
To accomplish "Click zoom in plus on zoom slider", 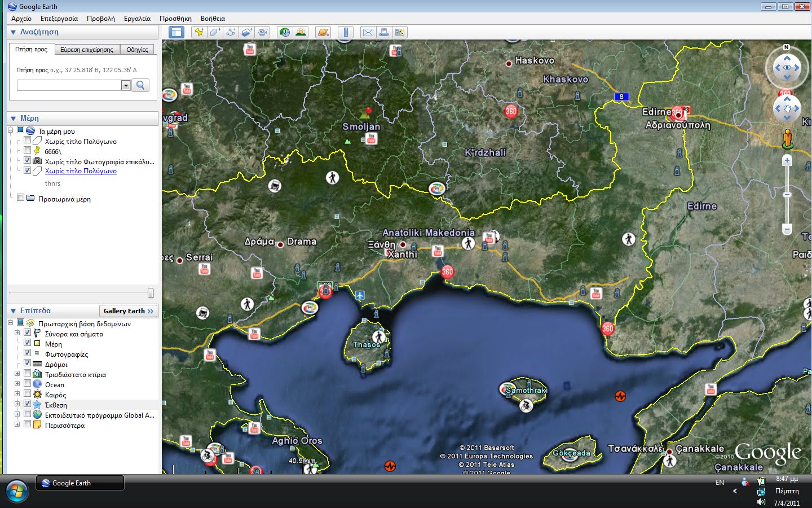I will pyautogui.click(x=787, y=161).
